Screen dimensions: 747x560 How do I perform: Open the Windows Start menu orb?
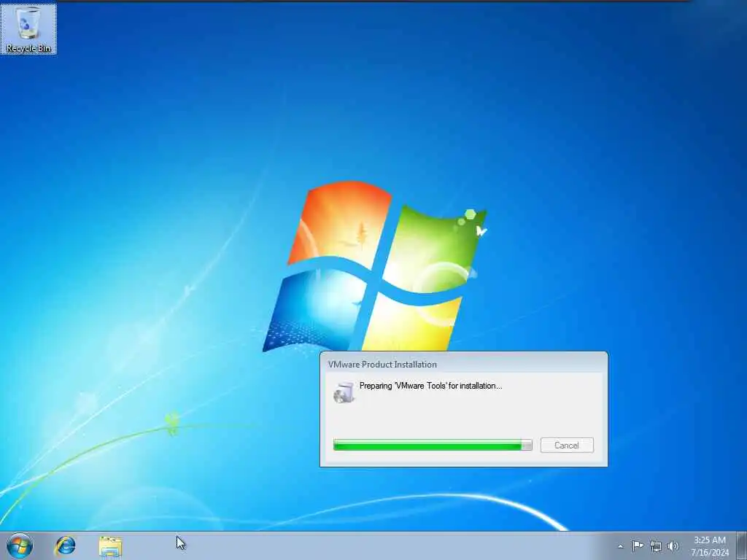point(20,545)
